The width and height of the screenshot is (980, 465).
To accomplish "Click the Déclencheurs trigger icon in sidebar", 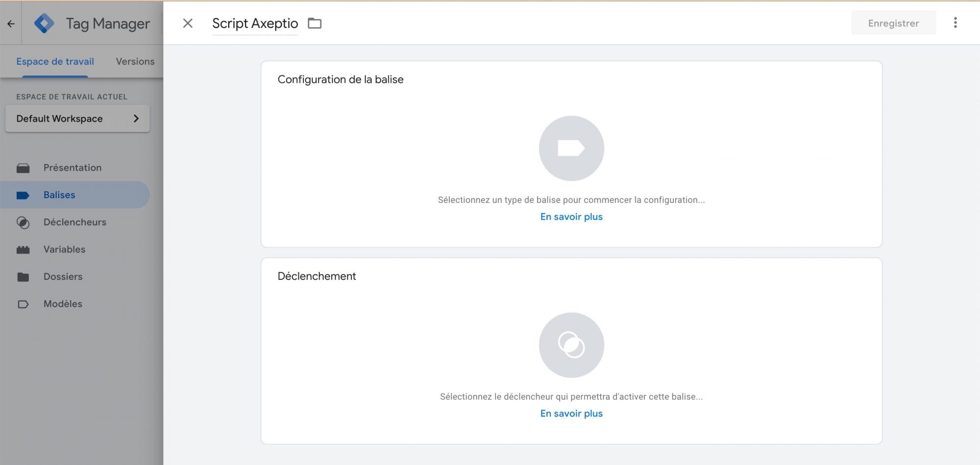I will 23,222.
